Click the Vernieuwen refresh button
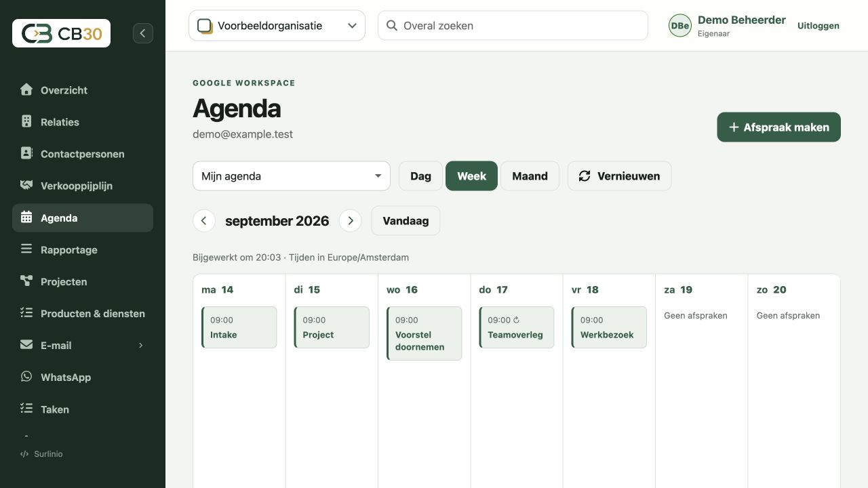Viewport: 868px width, 488px height. coord(619,176)
